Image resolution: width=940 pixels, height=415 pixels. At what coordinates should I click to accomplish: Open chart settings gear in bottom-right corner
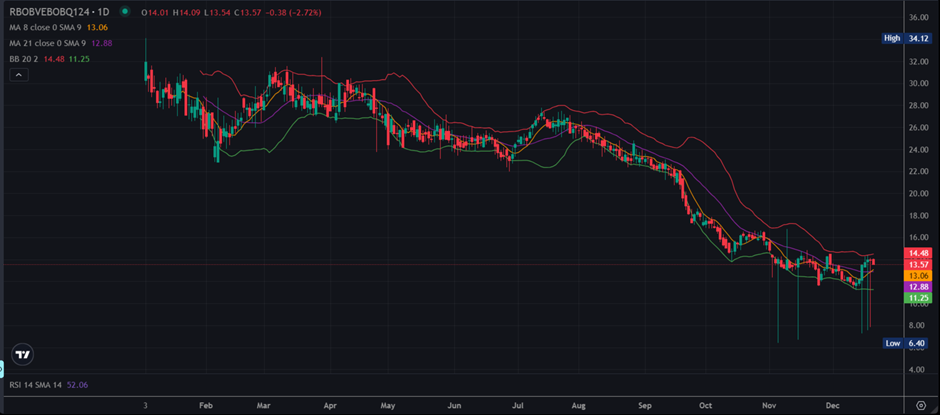tap(920, 404)
